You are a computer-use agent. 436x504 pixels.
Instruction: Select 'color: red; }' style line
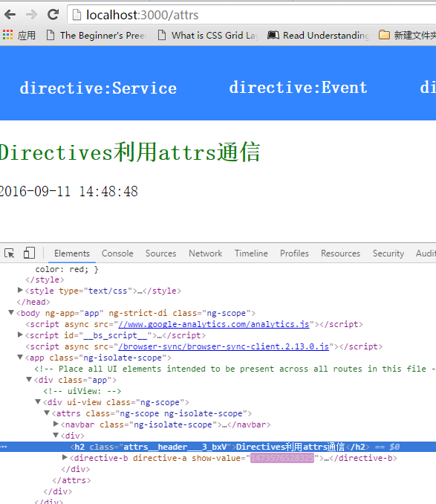point(67,269)
